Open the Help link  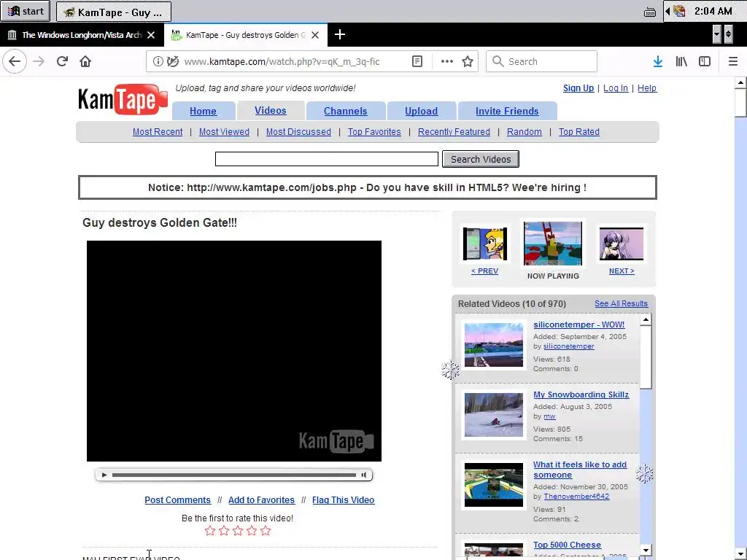click(x=647, y=88)
